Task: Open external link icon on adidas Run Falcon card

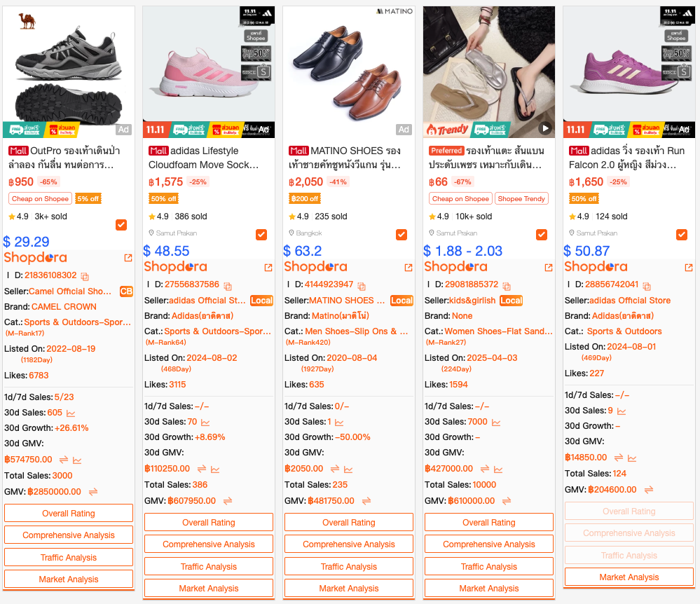Action: click(x=689, y=268)
